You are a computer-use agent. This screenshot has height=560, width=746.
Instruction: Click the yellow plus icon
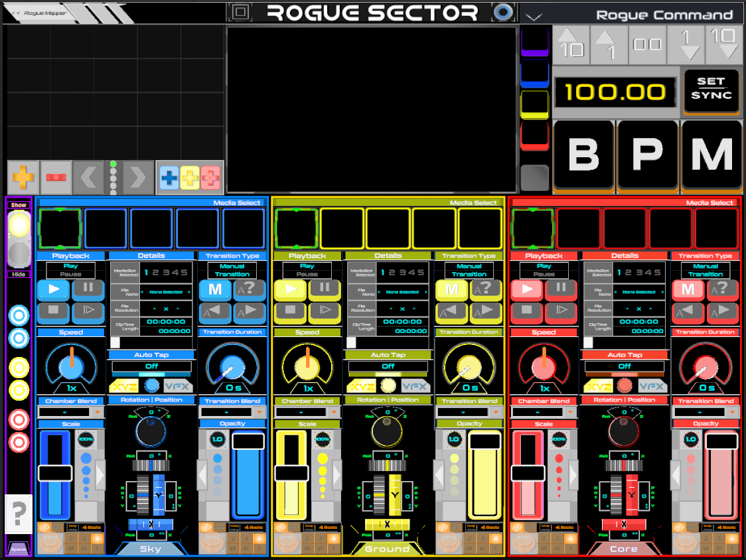point(189,178)
